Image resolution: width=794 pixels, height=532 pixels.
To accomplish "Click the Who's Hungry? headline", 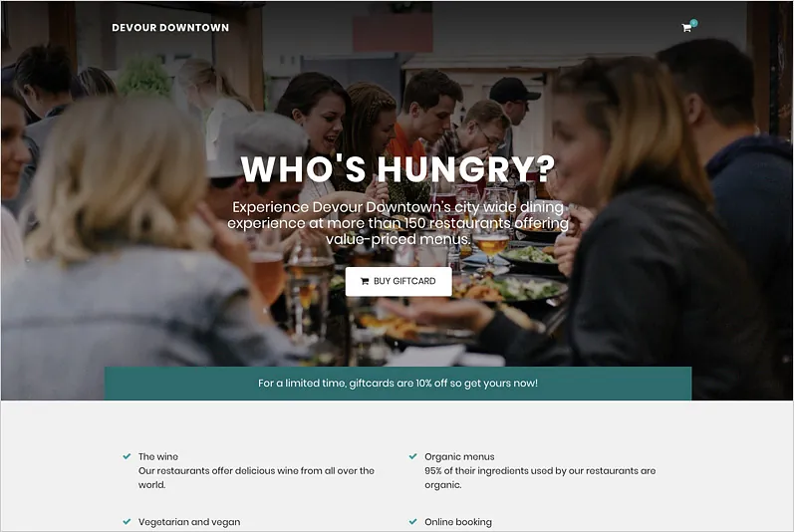I will pyautogui.click(x=398, y=169).
